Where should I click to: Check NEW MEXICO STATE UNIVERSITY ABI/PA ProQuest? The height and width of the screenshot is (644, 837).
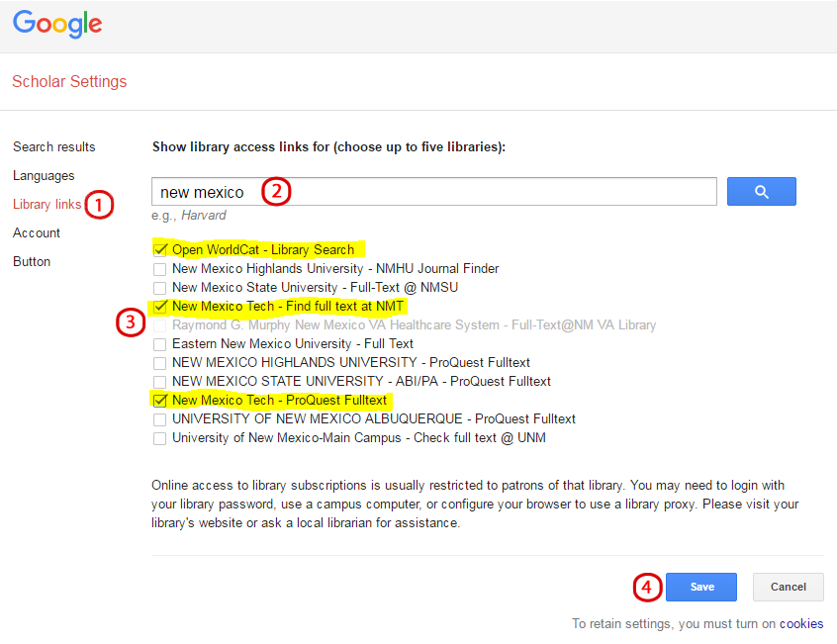(x=159, y=382)
